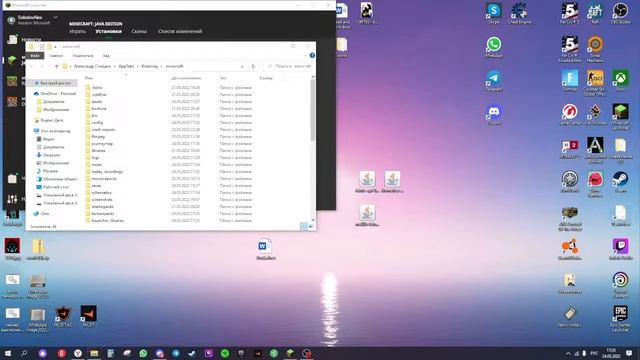The height and width of the screenshot is (360, 640).
Task: Select Быстрый доступ in the navigation pane
Action: (x=53, y=83)
